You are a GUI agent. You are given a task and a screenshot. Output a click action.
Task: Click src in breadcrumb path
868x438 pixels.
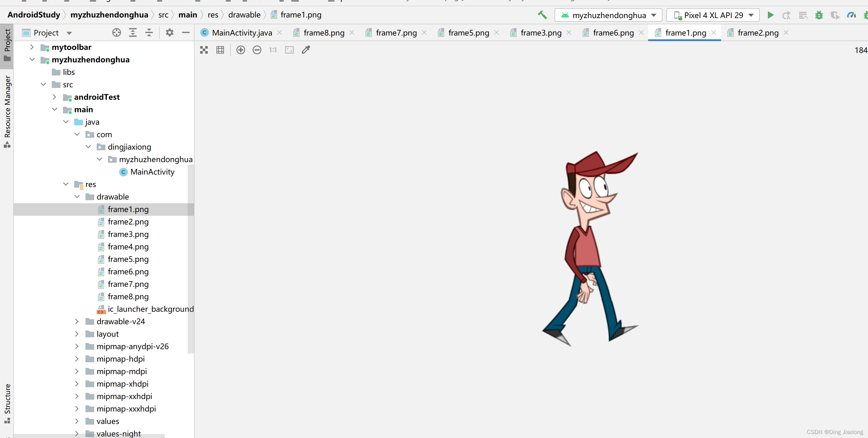pos(163,15)
